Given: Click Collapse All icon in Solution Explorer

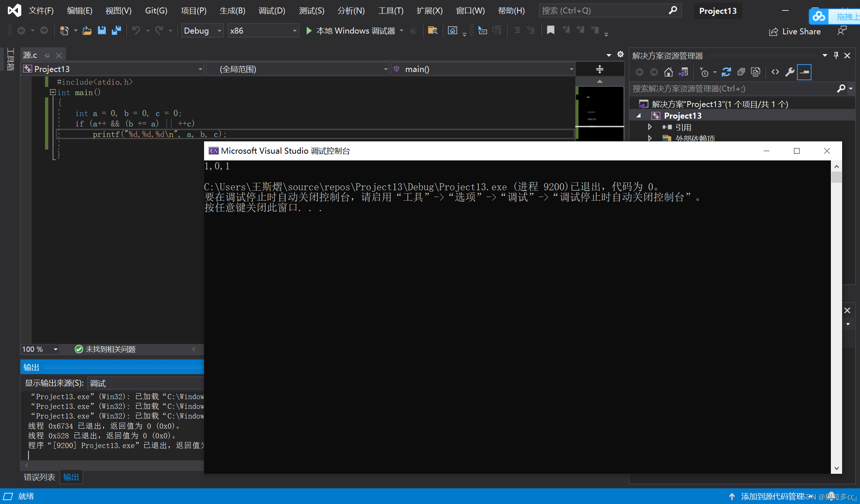Looking at the screenshot, I should click(x=741, y=72).
